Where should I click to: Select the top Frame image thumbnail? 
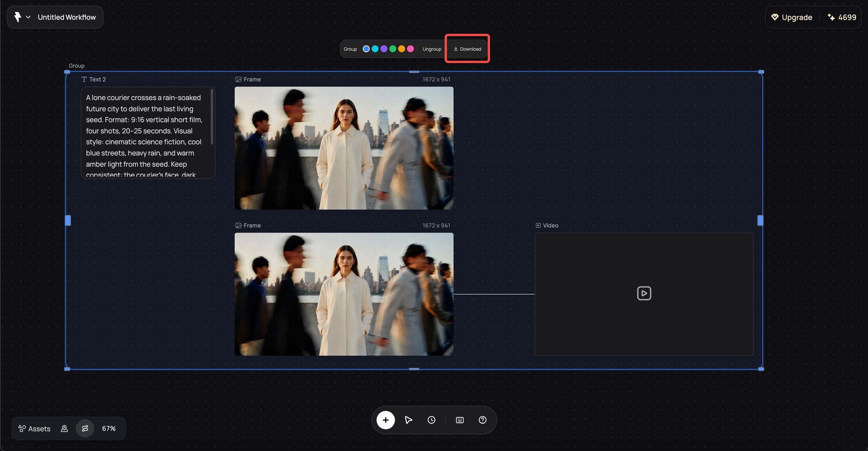[344, 148]
